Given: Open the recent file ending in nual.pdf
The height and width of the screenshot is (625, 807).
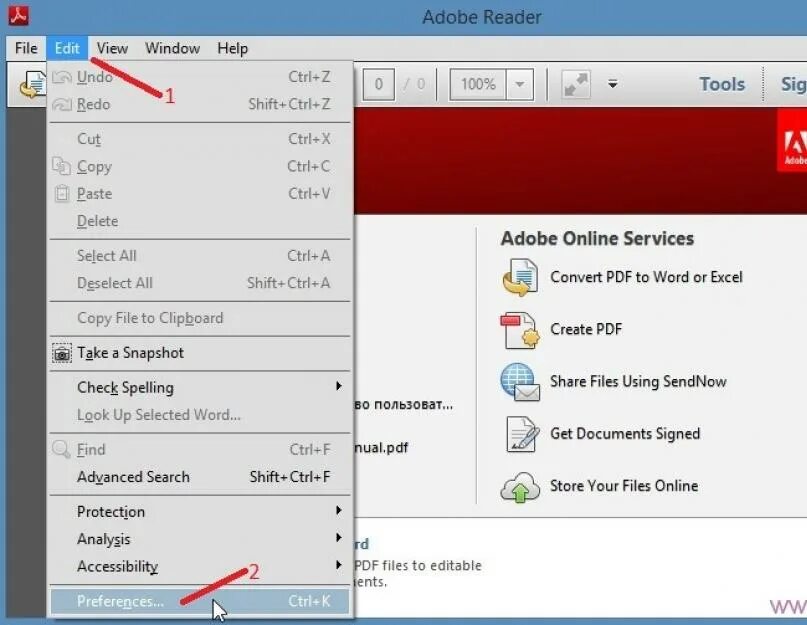Looking at the screenshot, I should 381,447.
